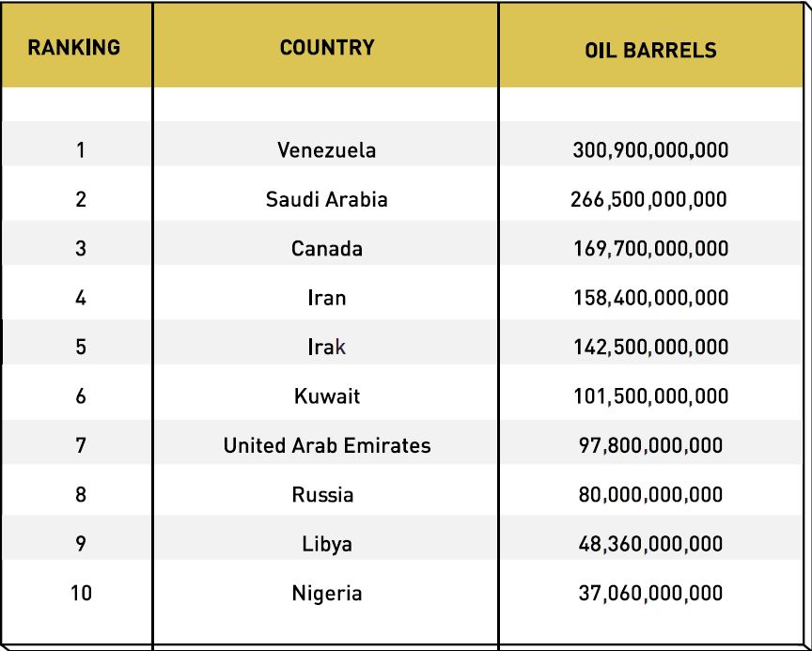The height and width of the screenshot is (651, 812).
Task: Select the Canada country cell
Action: tap(327, 249)
